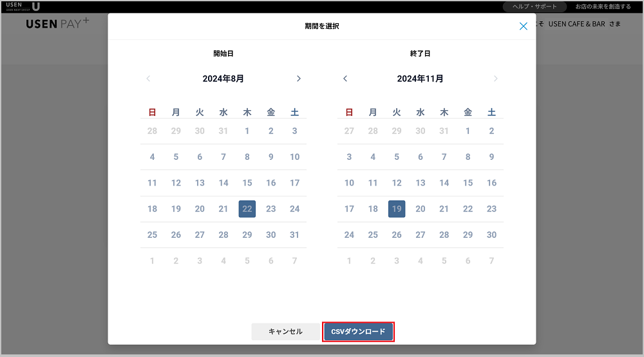The width and height of the screenshot is (644, 357).
Task: Click the 2024年8月 month heading
Action: [x=223, y=79]
